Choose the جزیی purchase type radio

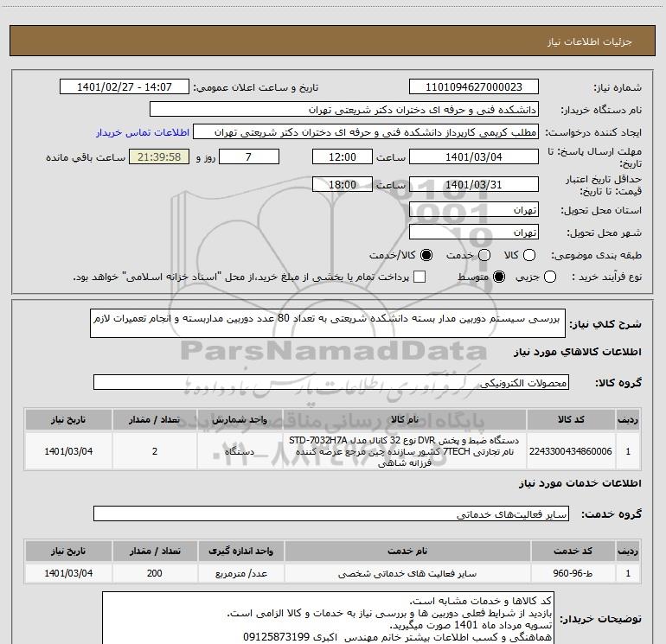(549, 277)
